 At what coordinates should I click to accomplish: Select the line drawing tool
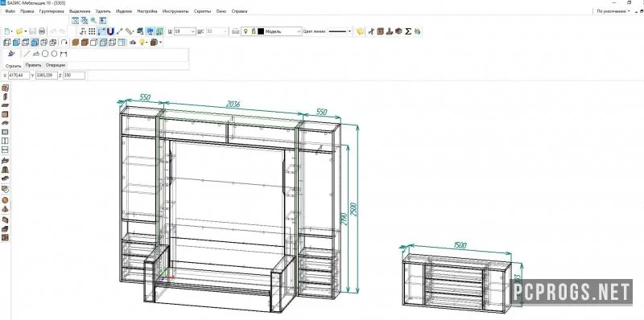pos(27,54)
